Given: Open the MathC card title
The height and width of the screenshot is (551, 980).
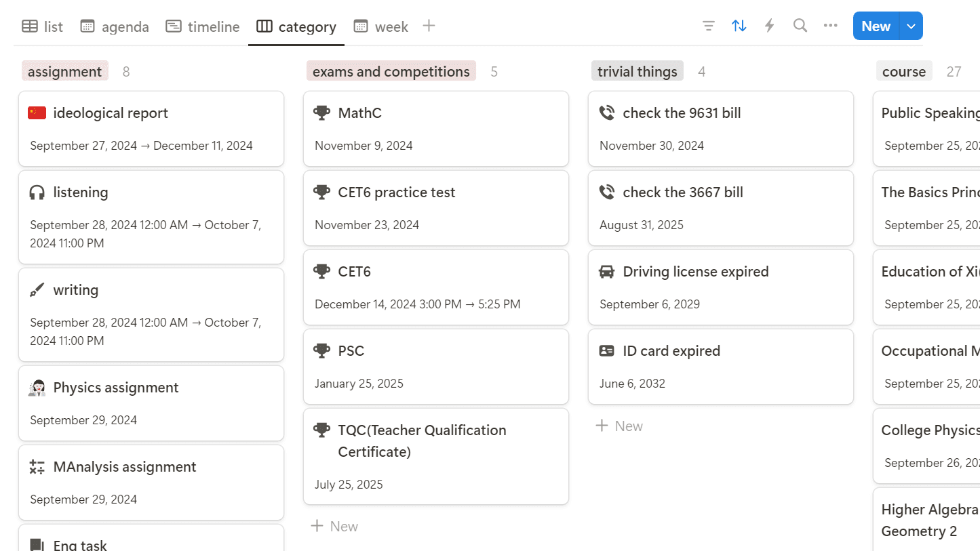Looking at the screenshot, I should [x=360, y=113].
